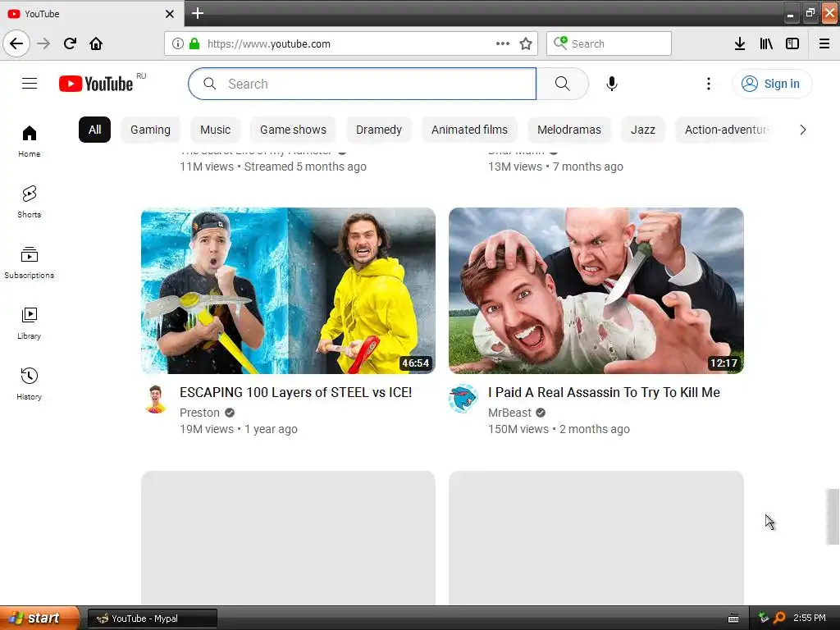Click the 19M views • 1 year ago text
The image size is (840, 630).
click(239, 429)
